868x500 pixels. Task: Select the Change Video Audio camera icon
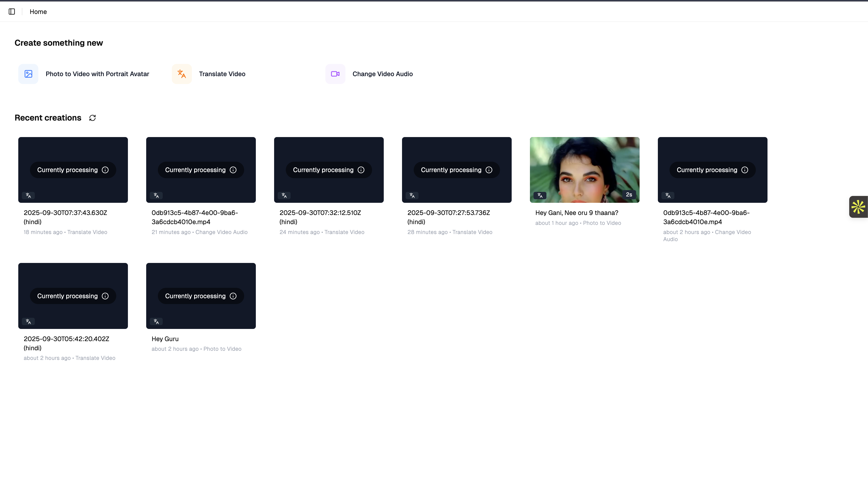pyautogui.click(x=335, y=74)
